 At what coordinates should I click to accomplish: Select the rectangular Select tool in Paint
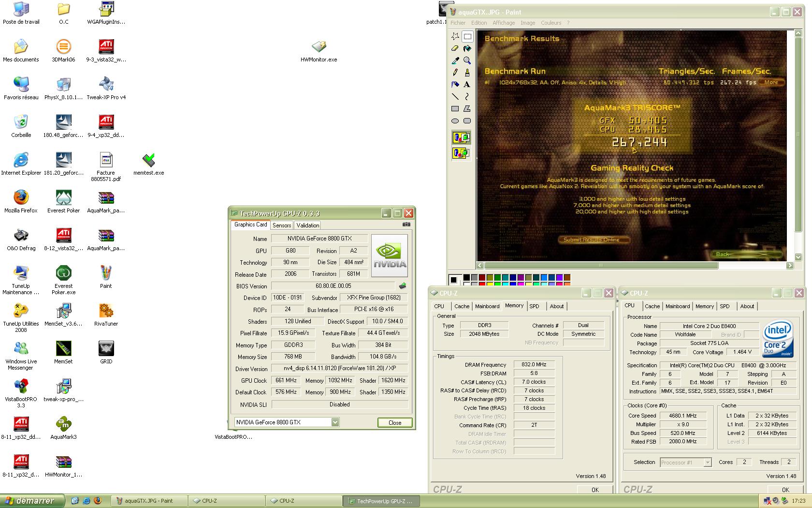[467, 36]
